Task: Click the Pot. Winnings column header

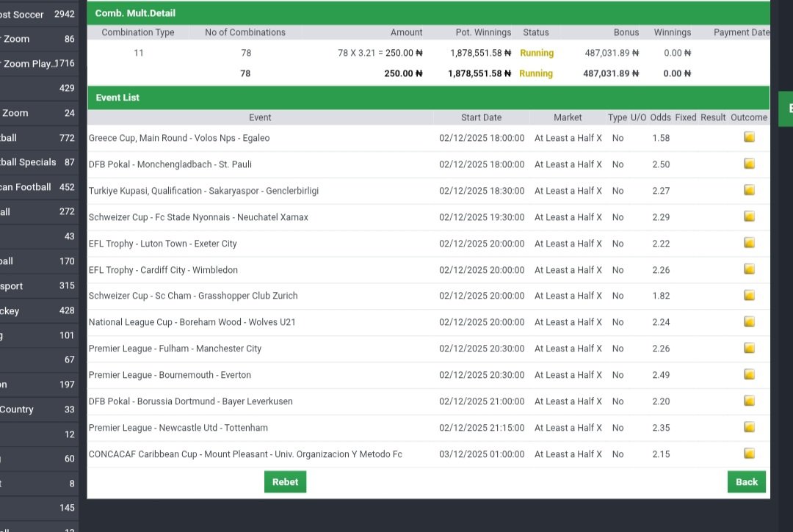Action: 484,32
